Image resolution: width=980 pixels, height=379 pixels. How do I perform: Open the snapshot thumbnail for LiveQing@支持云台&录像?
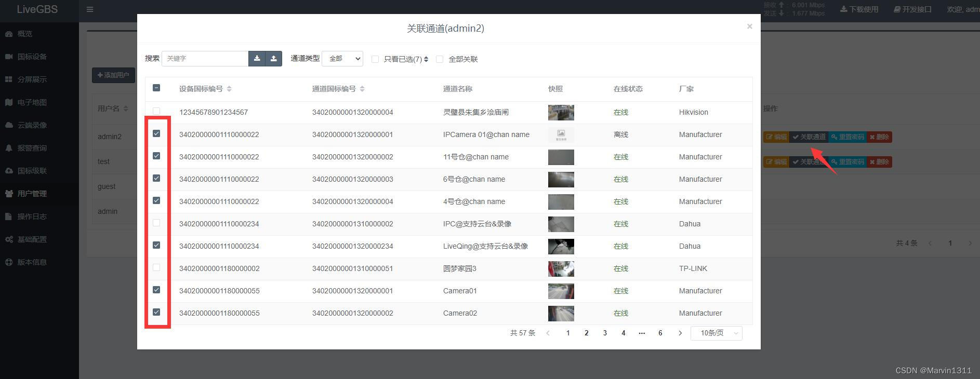(x=561, y=247)
